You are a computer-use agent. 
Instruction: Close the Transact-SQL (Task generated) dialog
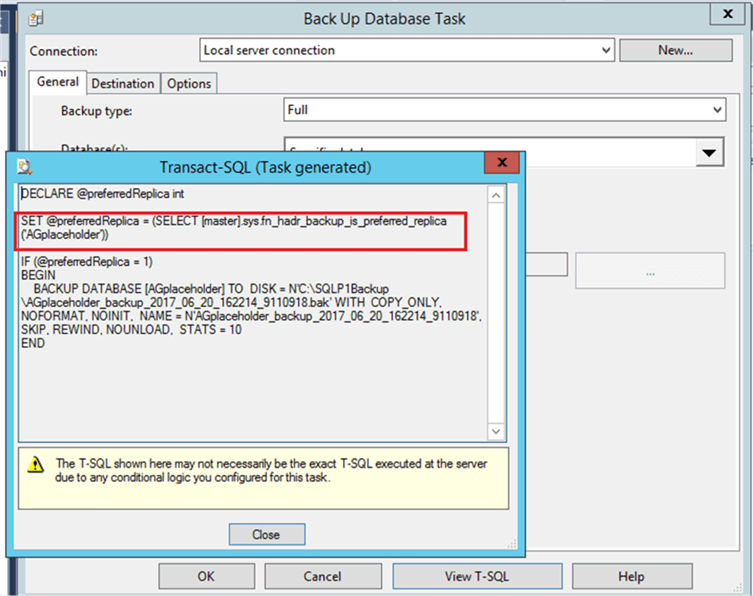tap(502, 162)
